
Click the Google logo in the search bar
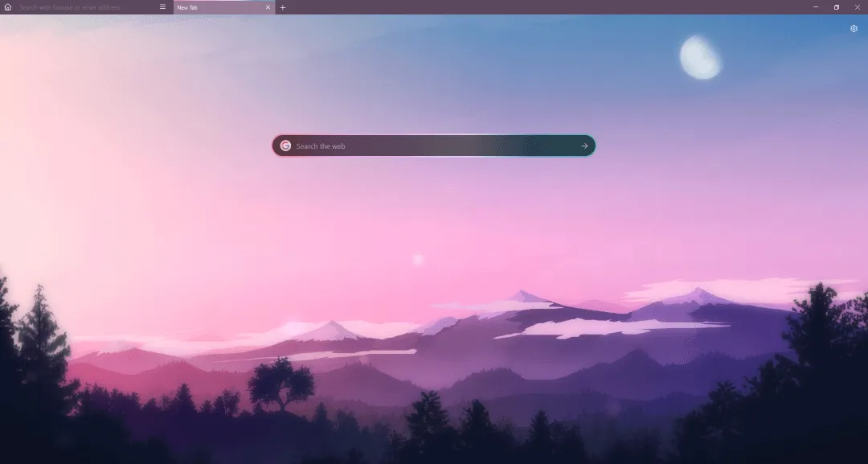coord(284,146)
